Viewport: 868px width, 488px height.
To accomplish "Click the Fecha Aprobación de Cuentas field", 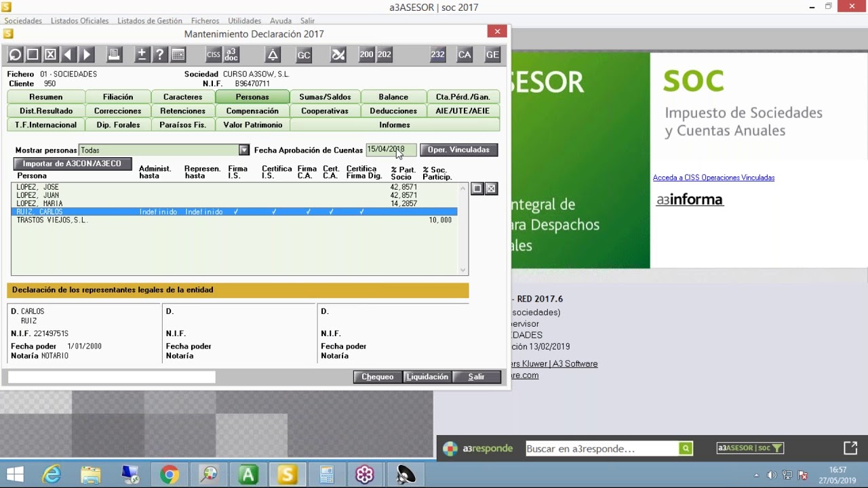I will pos(391,150).
